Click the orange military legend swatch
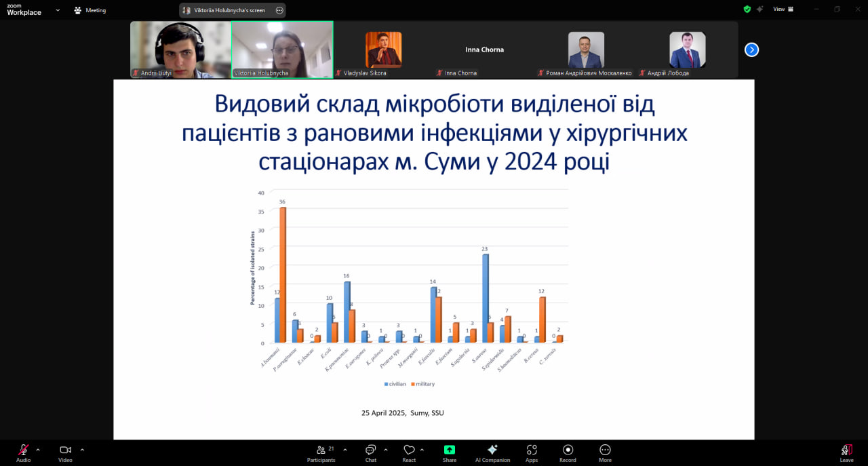 413,384
